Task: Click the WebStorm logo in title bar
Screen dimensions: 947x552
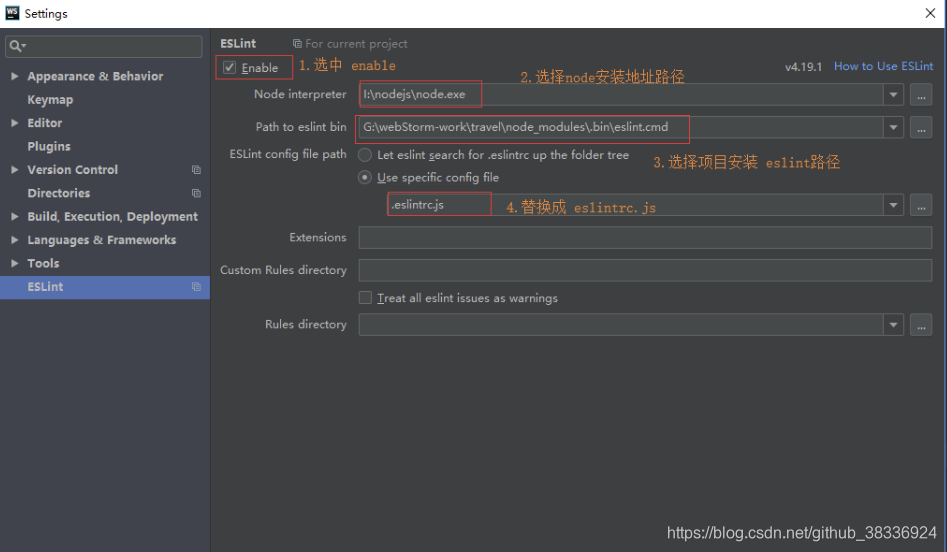Action: pos(12,13)
